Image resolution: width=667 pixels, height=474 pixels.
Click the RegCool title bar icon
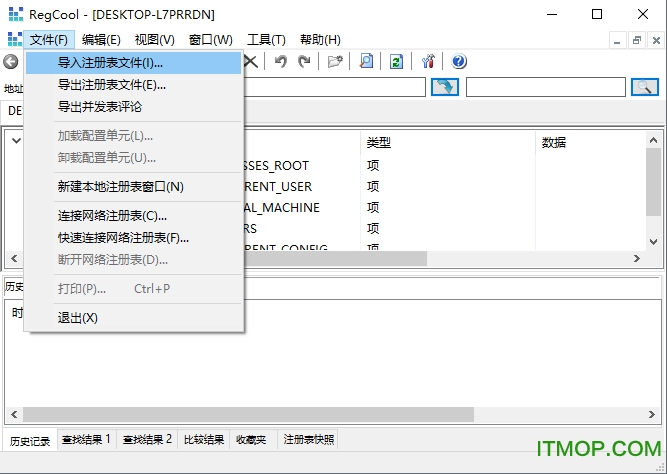pyautogui.click(x=16, y=14)
